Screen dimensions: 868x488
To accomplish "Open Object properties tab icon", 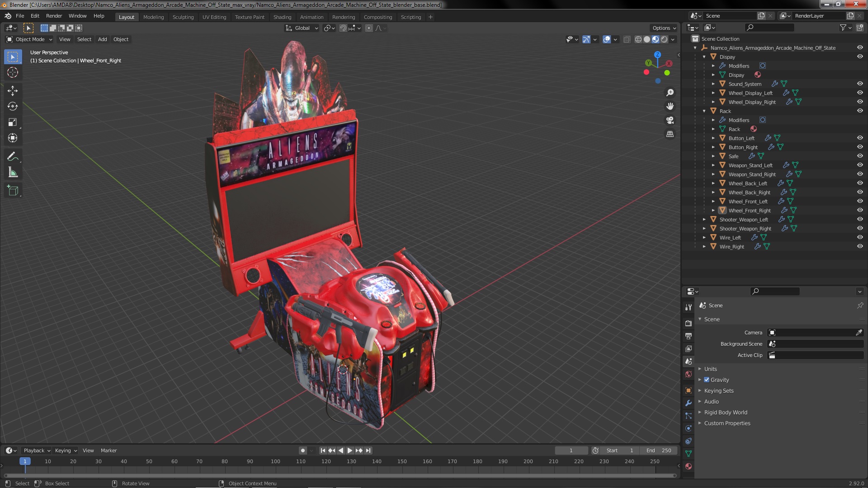I will (x=689, y=390).
